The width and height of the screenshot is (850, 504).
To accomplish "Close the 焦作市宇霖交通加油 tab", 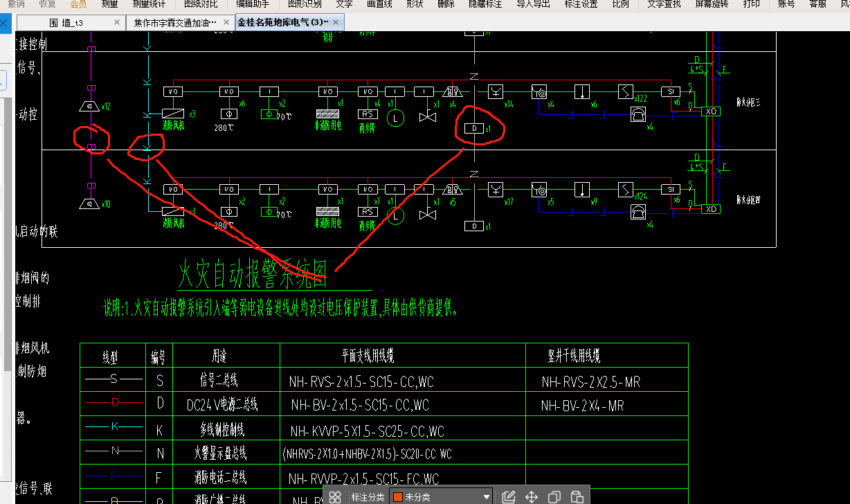I will pyautogui.click(x=226, y=23).
